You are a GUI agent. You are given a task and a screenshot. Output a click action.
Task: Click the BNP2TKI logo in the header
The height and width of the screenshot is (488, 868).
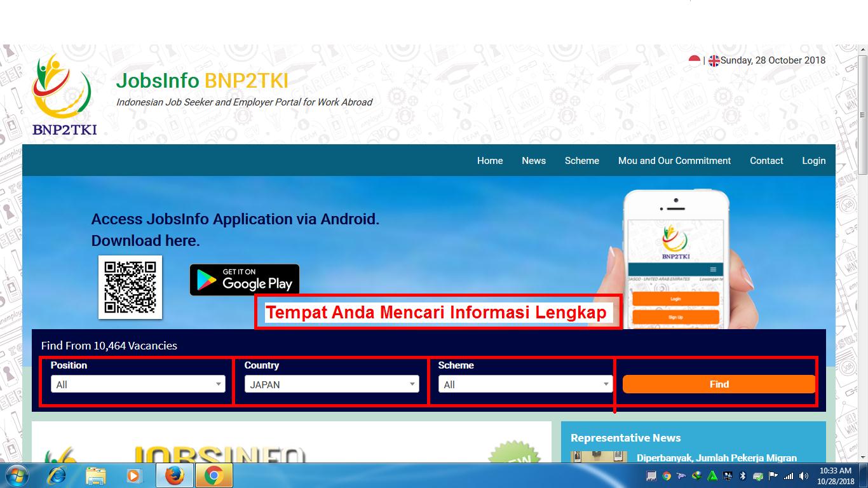(64, 95)
